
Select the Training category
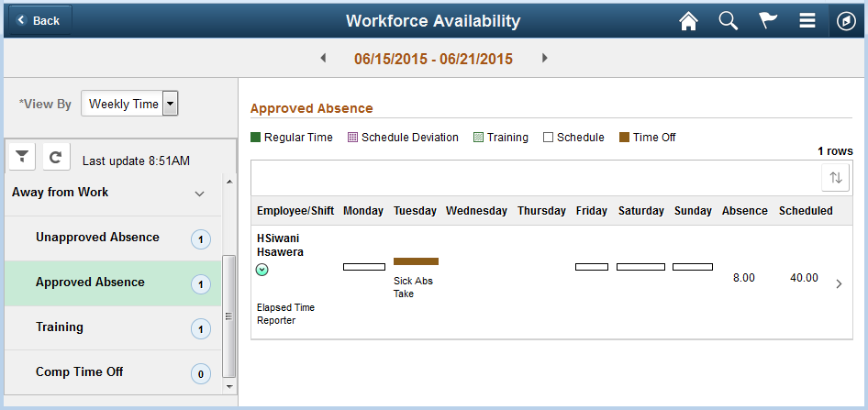pyautogui.click(x=113, y=327)
